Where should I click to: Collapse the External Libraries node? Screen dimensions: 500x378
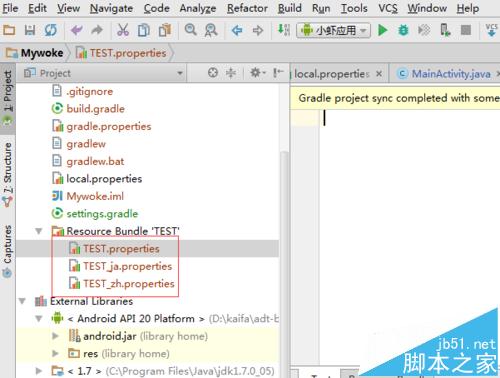22,301
